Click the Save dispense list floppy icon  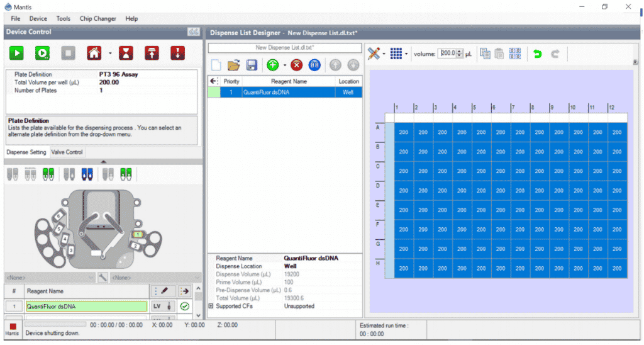click(251, 65)
